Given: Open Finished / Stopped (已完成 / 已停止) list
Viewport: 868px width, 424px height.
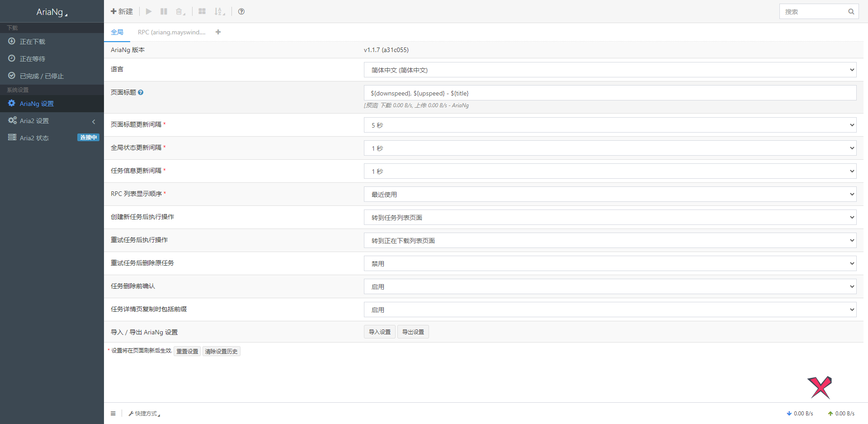Looking at the screenshot, I should [52, 76].
